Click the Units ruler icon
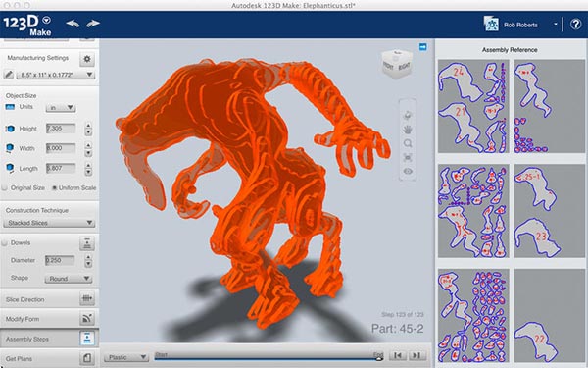Screen dimensions: 588x368 point(10,107)
